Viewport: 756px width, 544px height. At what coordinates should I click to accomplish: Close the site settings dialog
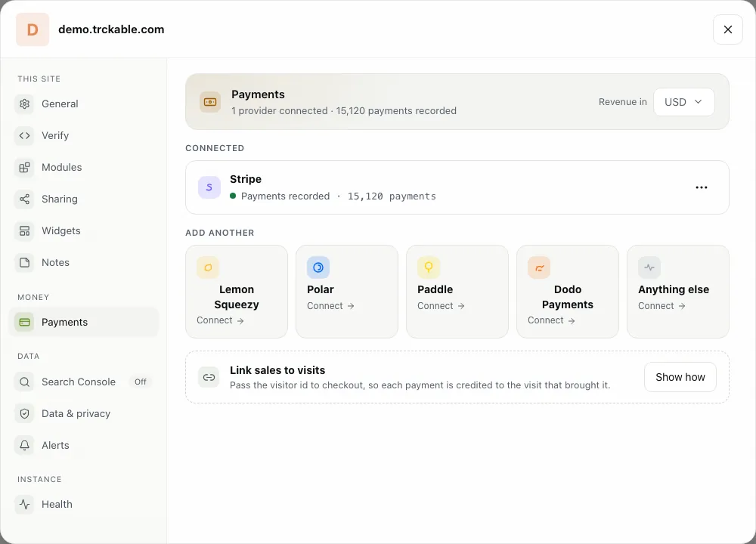click(x=727, y=29)
